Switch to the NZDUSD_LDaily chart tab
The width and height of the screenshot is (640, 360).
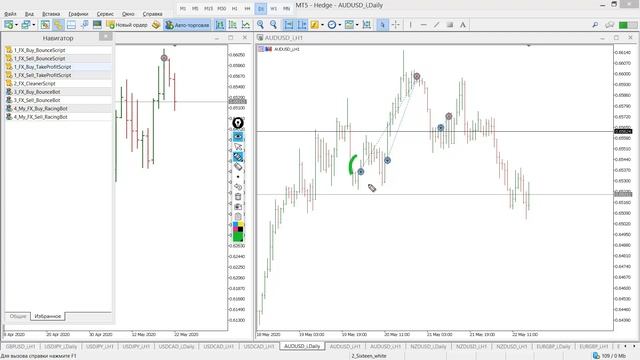(428, 346)
